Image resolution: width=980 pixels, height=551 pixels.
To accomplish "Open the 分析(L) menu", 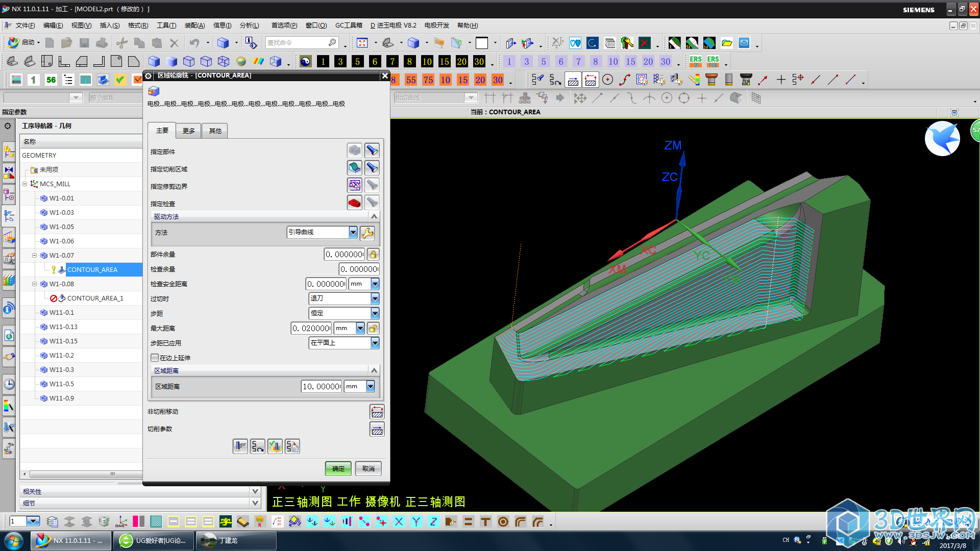I will coord(250,26).
